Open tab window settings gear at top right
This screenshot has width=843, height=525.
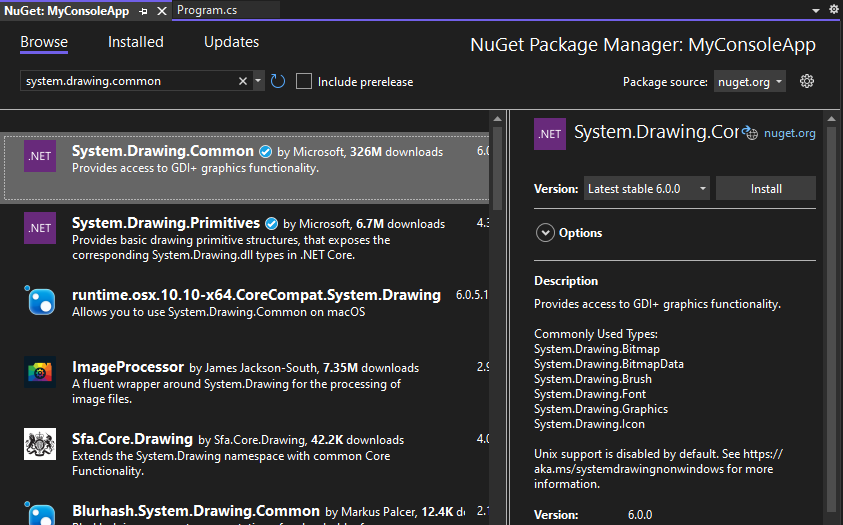[x=833, y=10]
